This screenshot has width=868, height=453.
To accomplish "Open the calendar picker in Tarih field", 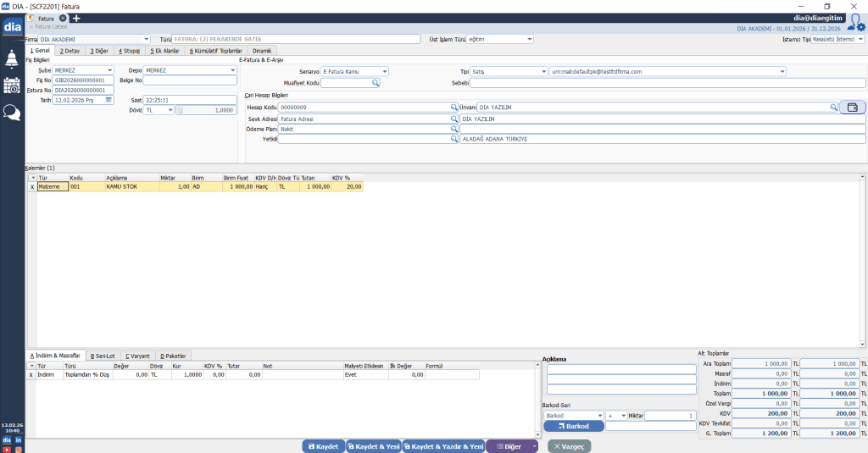I will 108,100.
